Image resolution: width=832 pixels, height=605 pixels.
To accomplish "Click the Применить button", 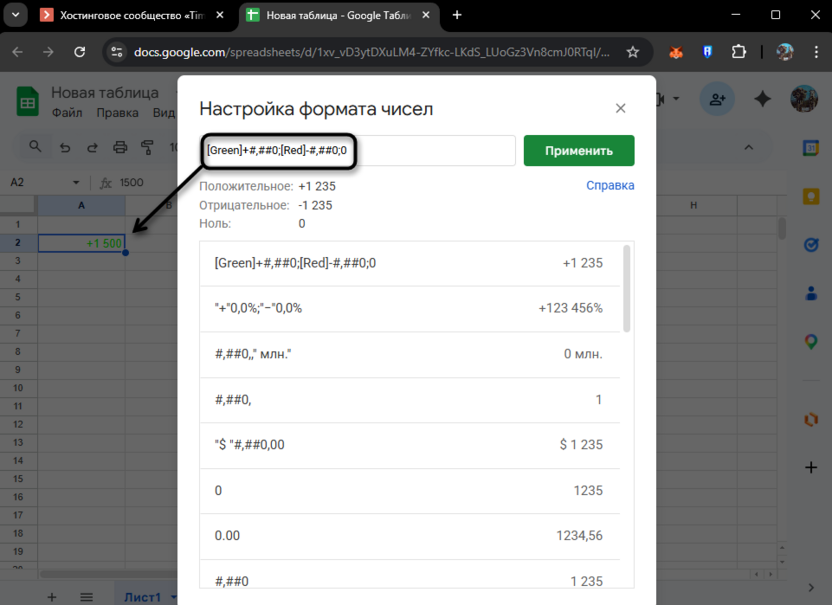I will pos(578,150).
